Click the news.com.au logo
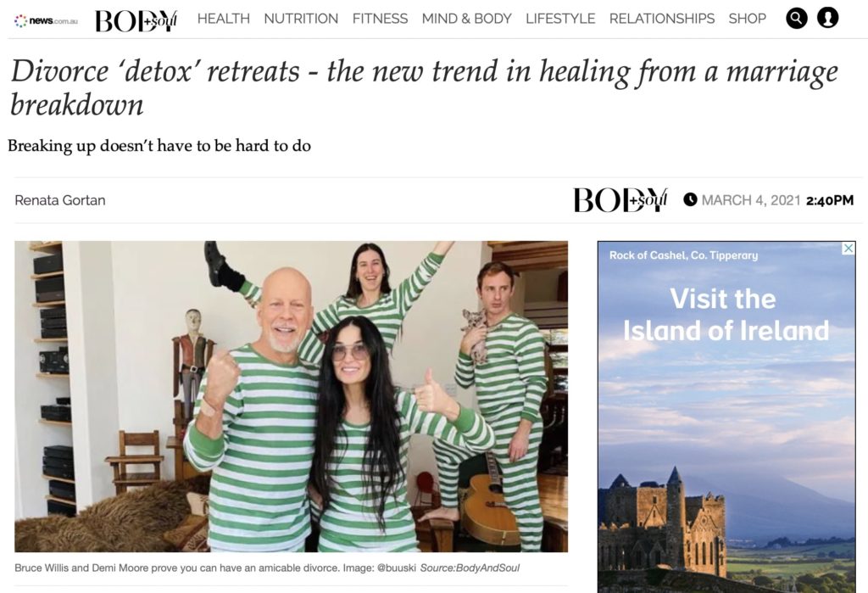Screen dimensions: 868x593 47,21
